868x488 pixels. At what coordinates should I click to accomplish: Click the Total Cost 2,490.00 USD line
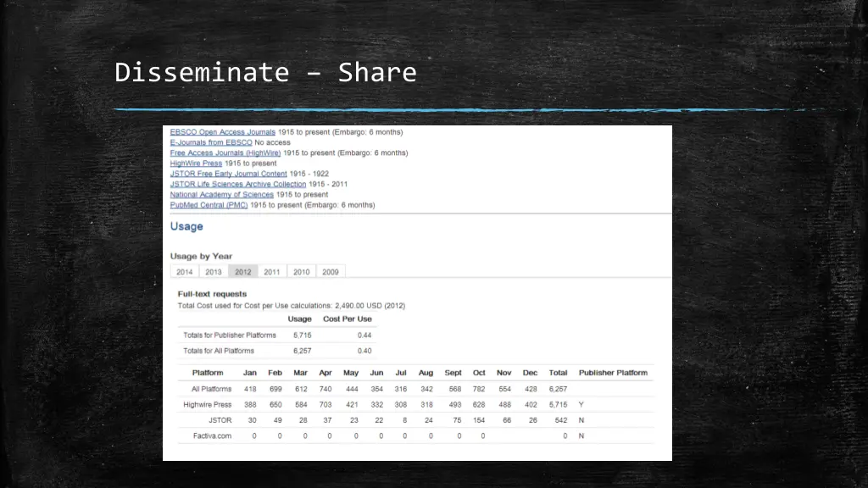(292, 305)
